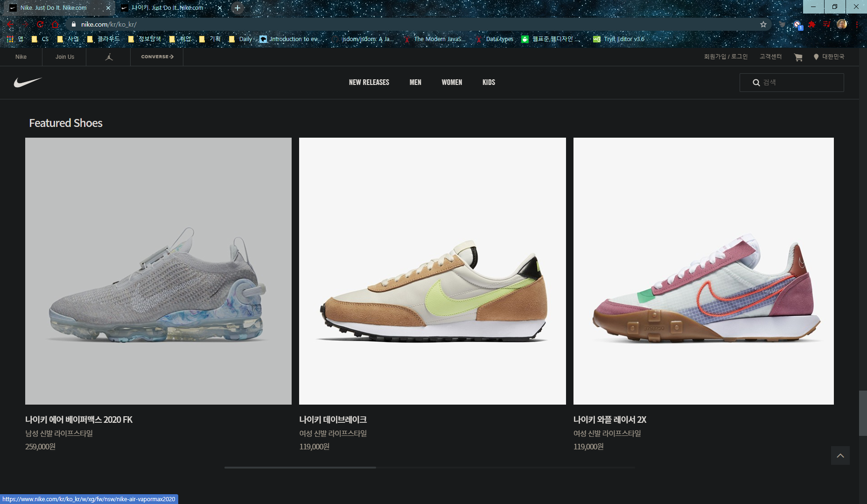The image size is (867, 504).
Task: Open the Tryit Editor v3.6 bookmark
Action: [619, 39]
